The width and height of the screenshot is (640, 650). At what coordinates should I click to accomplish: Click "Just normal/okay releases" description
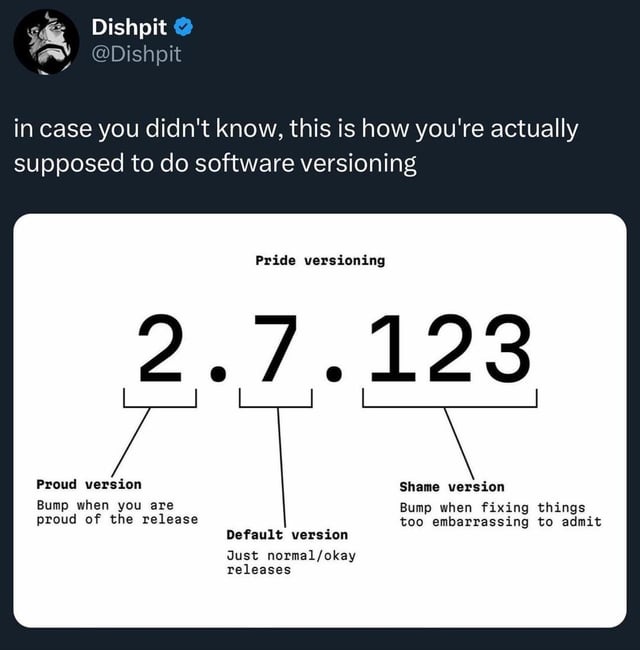(x=291, y=563)
